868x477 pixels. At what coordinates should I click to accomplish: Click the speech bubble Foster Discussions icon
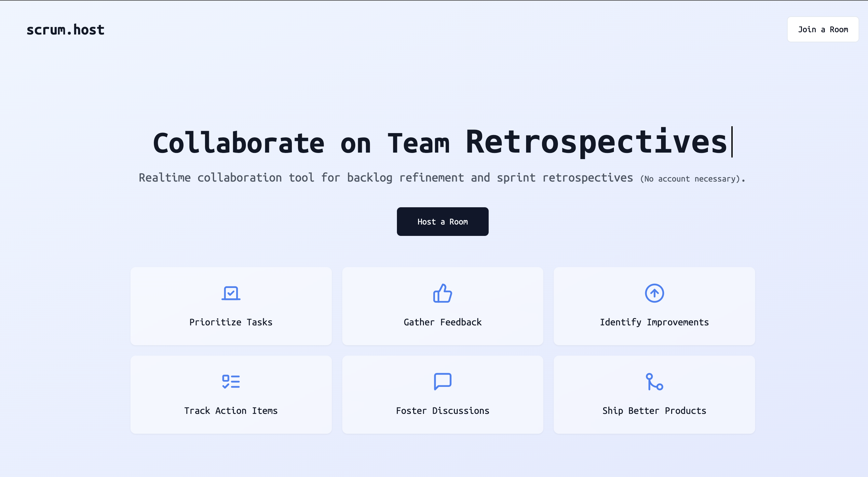(x=442, y=381)
